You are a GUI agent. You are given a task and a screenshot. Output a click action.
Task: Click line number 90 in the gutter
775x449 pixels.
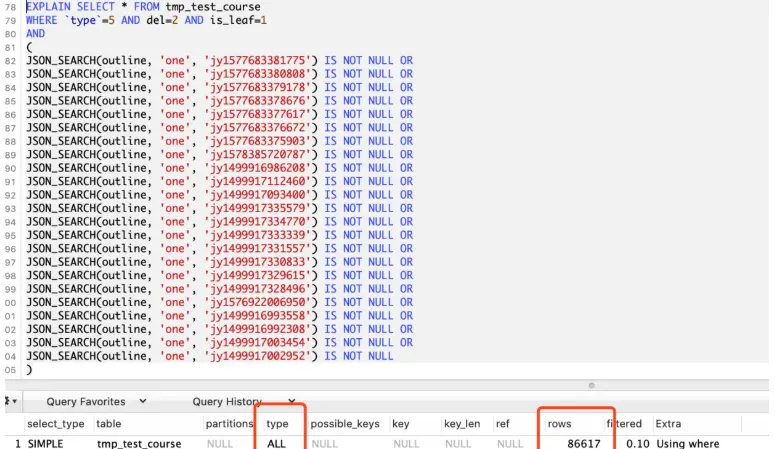10,169
